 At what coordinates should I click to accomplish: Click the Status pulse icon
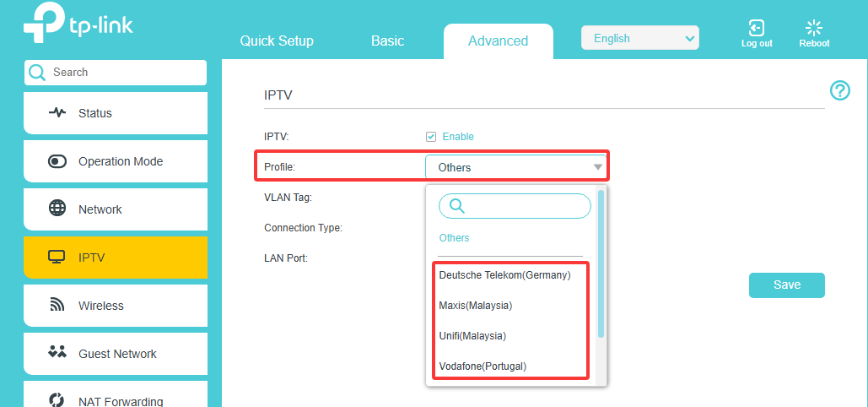pyautogui.click(x=57, y=112)
